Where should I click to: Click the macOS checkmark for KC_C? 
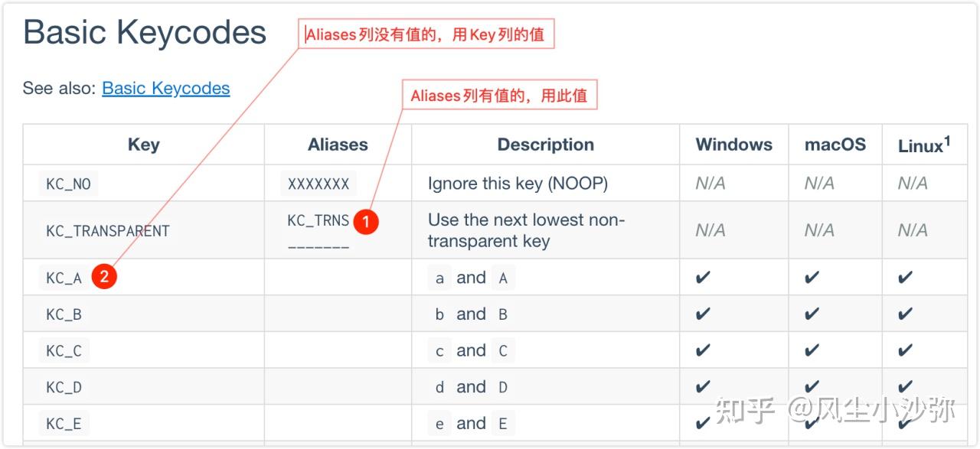tap(812, 350)
